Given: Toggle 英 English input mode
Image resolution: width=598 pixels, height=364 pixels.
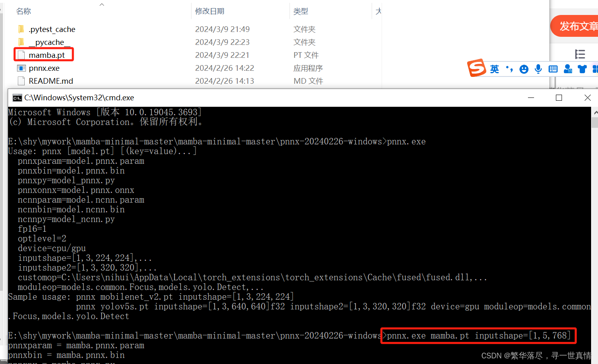Looking at the screenshot, I should [494, 69].
